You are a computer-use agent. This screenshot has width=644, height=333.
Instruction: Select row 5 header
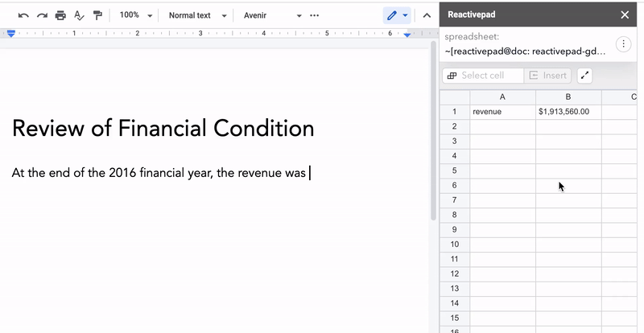point(455,171)
